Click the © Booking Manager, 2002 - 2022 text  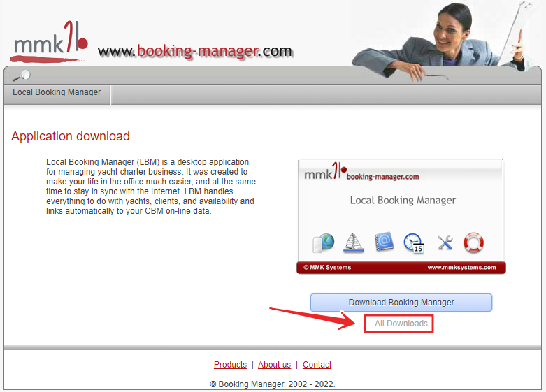pyautogui.click(x=273, y=384)
